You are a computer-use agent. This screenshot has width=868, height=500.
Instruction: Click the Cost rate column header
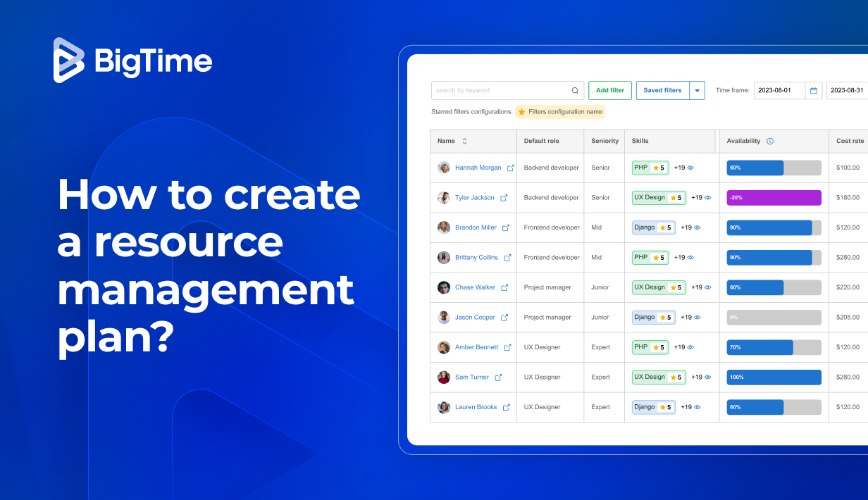pos(849,141)
